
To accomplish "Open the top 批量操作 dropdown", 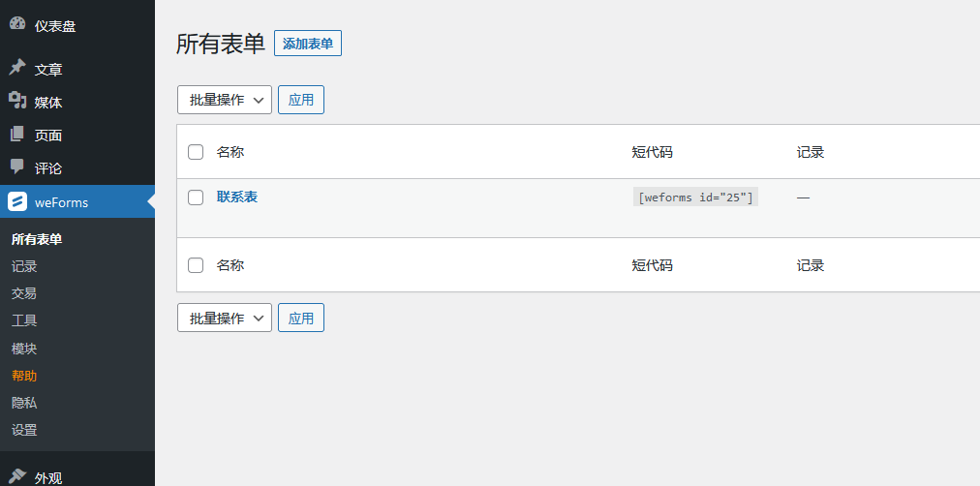I will (225, 100).
